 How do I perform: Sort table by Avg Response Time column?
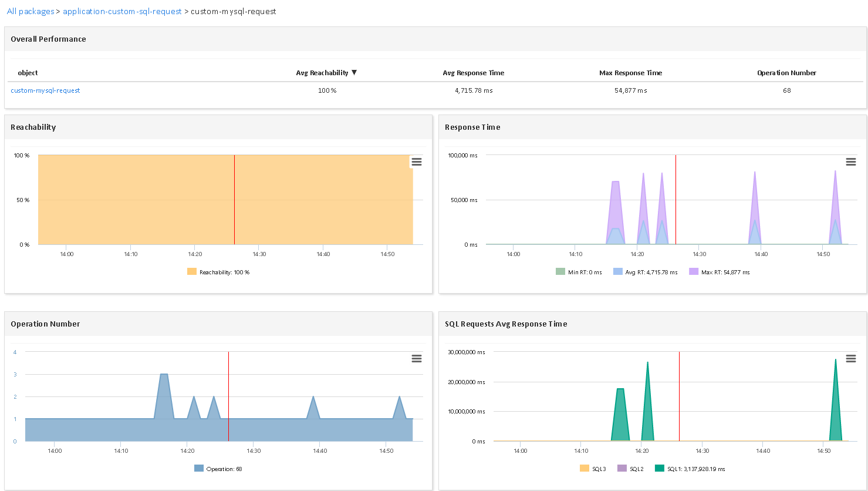[473, 73]
